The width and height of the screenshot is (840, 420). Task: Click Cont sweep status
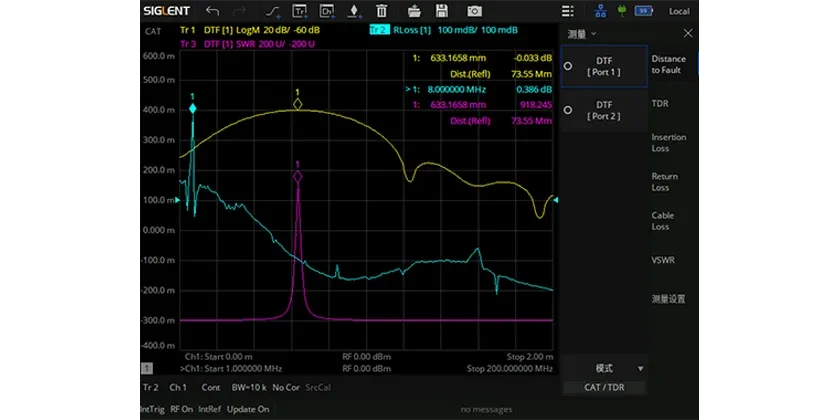point(211,387)
